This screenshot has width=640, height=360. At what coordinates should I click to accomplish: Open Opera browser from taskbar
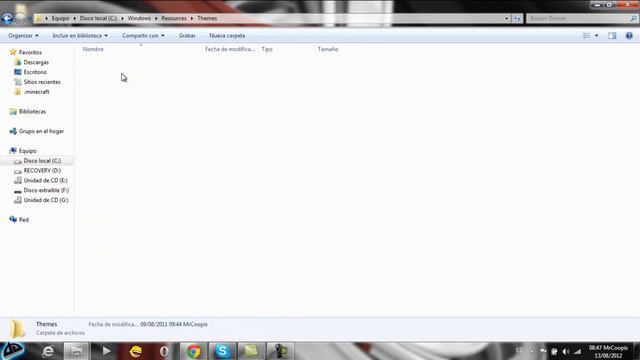[x=164, y=351]
